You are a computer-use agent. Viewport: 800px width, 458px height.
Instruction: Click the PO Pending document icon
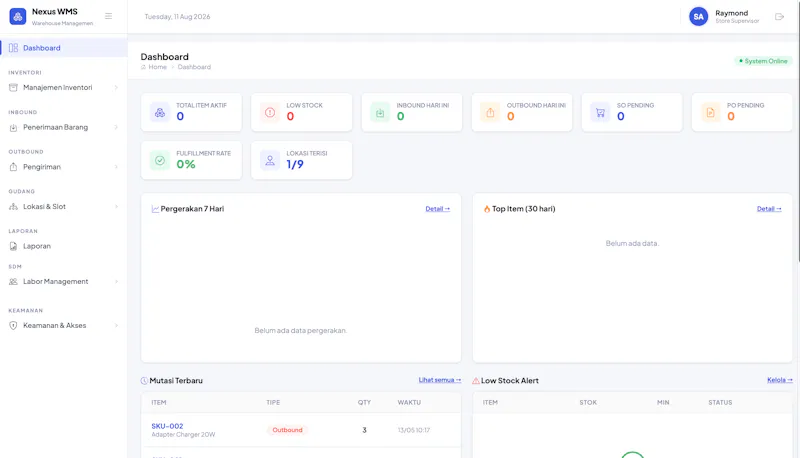tap(711, 113)
